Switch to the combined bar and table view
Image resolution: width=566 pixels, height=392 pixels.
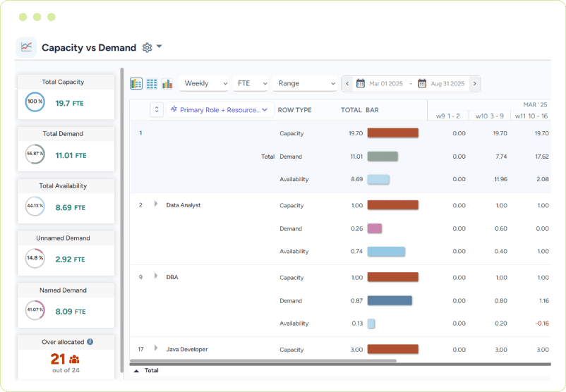click(136, 83)
